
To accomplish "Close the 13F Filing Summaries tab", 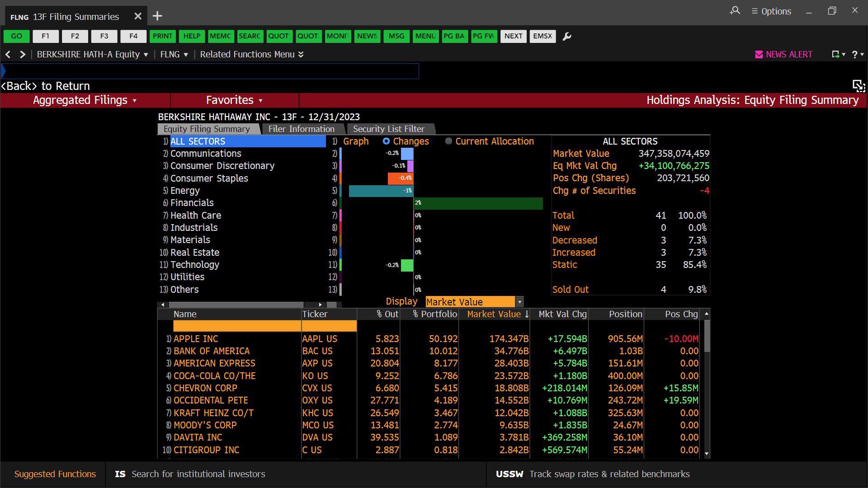I will pos(138,16).
